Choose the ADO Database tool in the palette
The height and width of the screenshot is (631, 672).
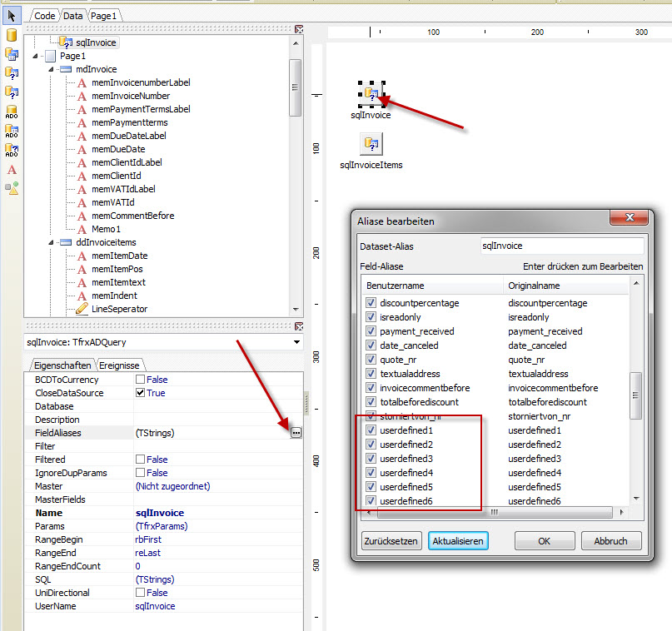pyautogui.click(x=12, y=111)
